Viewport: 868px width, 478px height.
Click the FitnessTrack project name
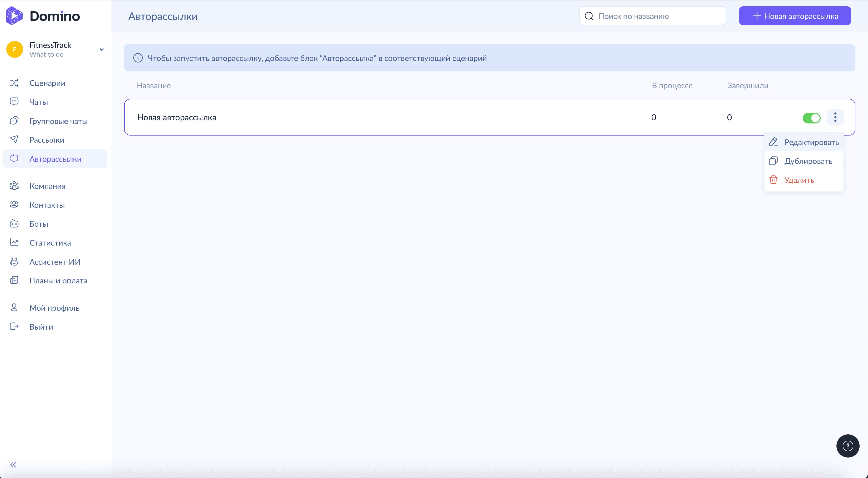click(x=50, y=45)
